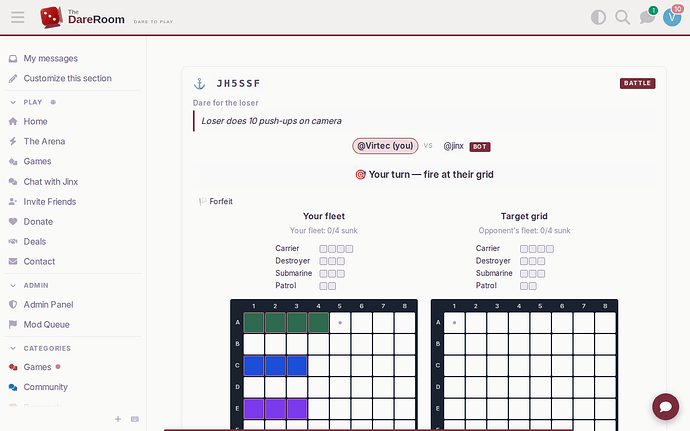Open the hamburger sidebar menu
The height and width of the screenshot is (431, 690).
(18, 17)
